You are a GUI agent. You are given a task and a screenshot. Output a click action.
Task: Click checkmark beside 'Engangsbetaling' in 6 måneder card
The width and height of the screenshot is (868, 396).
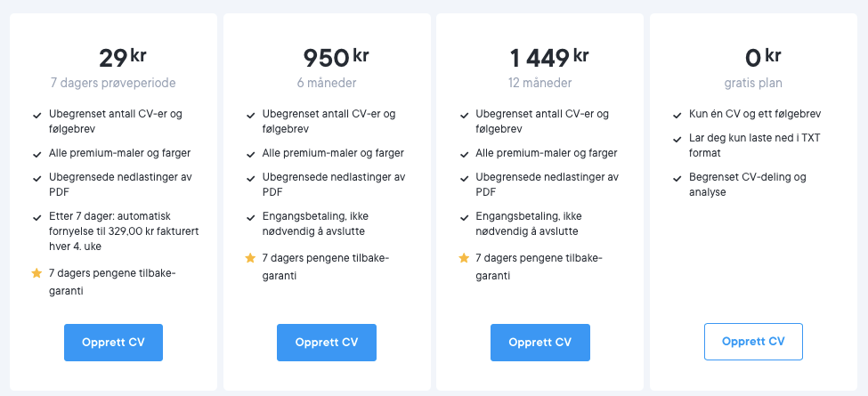pos(250,217)
